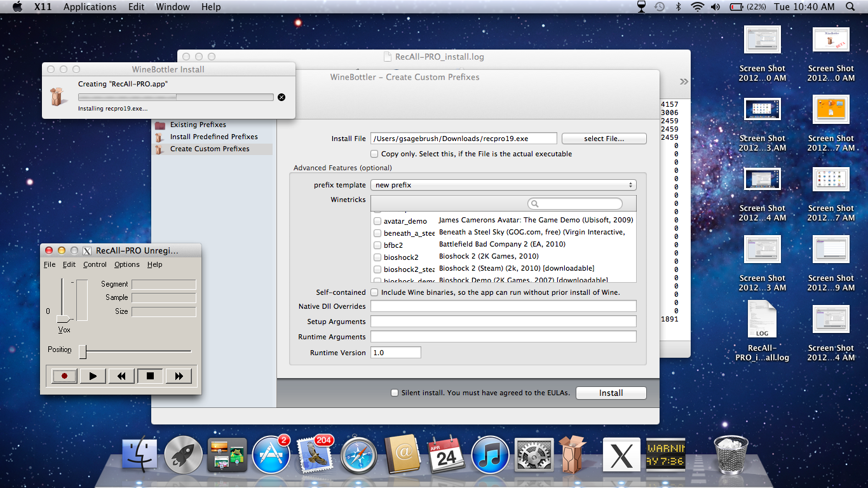Click the volume icon in menu bar
The width and height of the screenshot is (868, 488).
pyautogui.click(x=715, y=7)
